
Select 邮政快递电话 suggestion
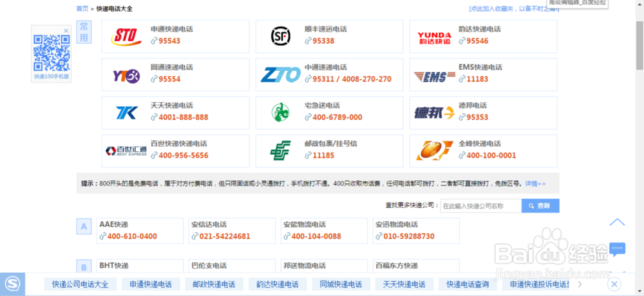tap(214, 284)
